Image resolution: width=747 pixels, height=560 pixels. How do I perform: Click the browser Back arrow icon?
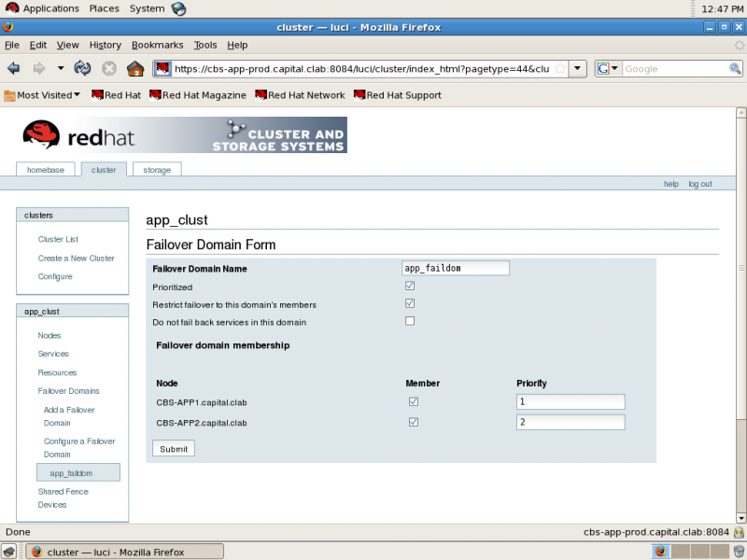14,68
